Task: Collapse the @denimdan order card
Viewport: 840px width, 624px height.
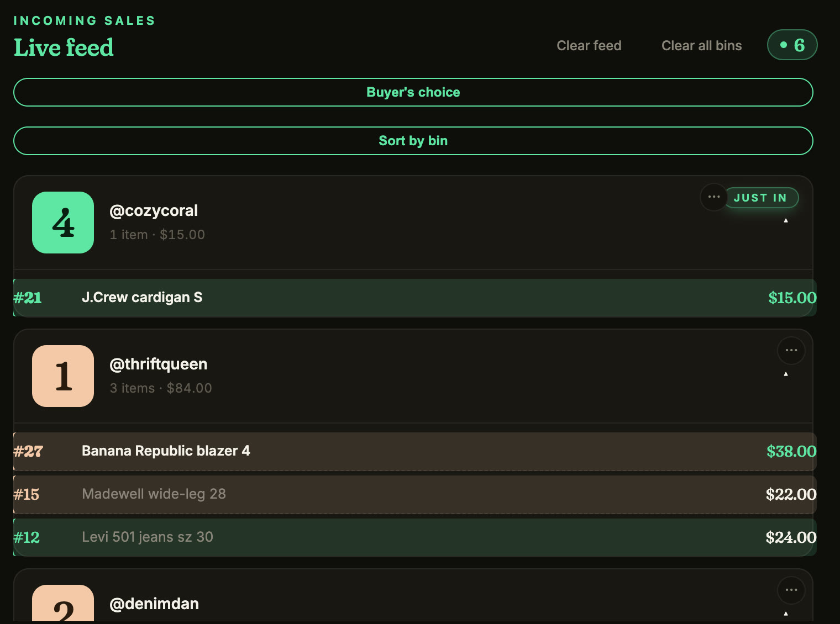Action: [786, 614]
